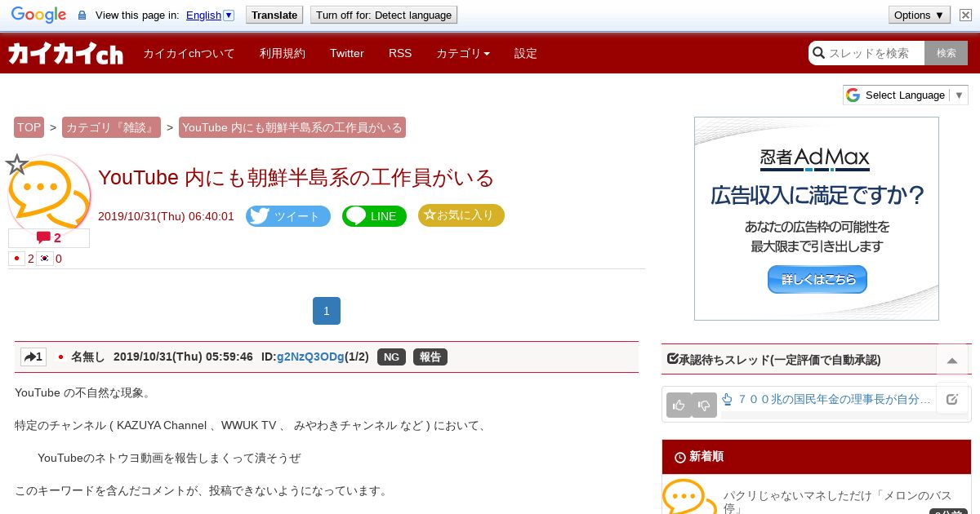980x514 pixels.
Task: Click the thread title breadcrumb link
Action: click(292, 127)
